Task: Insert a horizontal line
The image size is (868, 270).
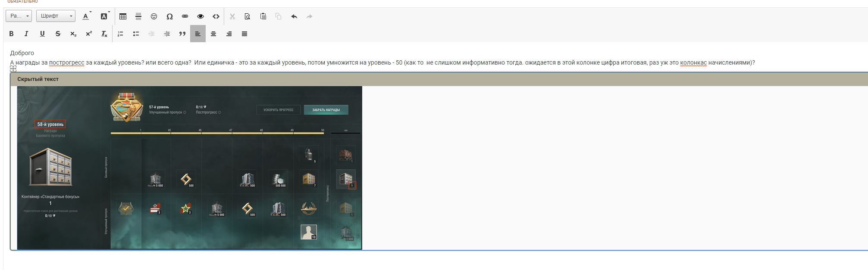Action: [138, 16]
